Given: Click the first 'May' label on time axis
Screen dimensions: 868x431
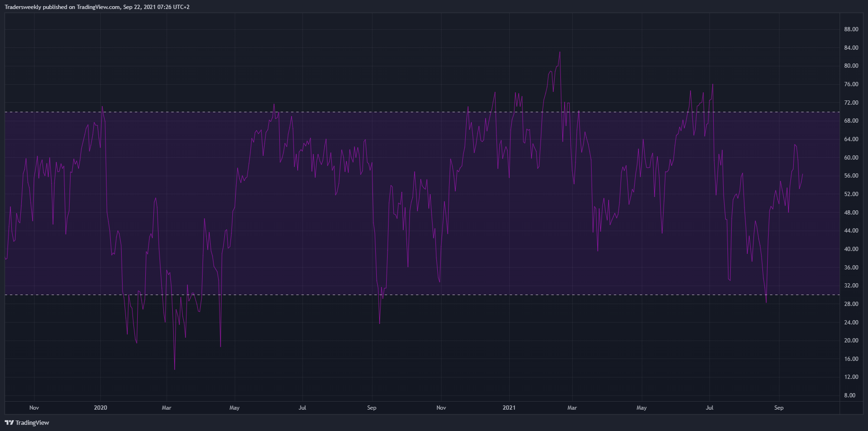Looking at the screenshot, I should (234, 408).
